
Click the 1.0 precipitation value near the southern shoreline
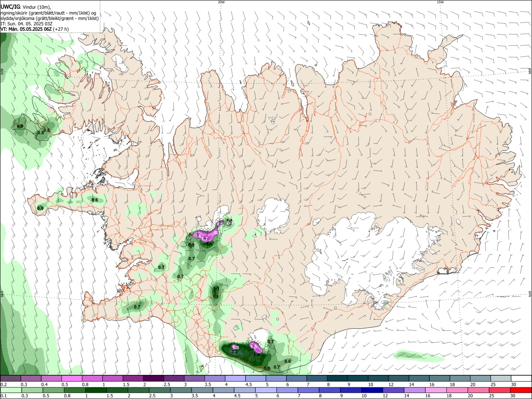pyautogui.click(x=267, y=368)
